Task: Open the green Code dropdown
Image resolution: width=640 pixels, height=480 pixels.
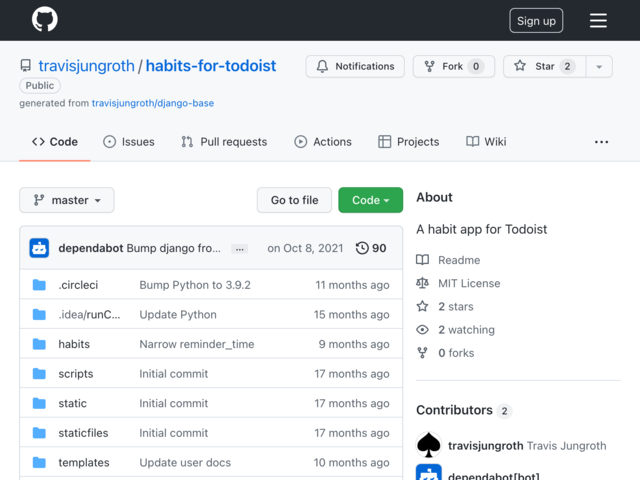Action: [371, 200]
